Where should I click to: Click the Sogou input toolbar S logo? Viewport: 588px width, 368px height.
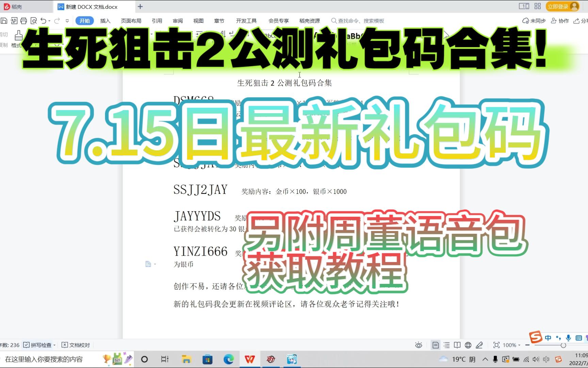(536, 337)
